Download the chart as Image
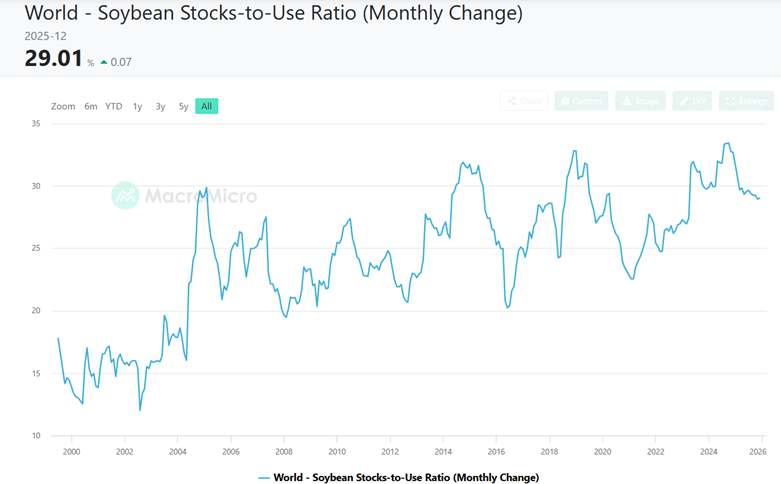The width and height of the screenshot is (781, 484). [x=640, y=101]
